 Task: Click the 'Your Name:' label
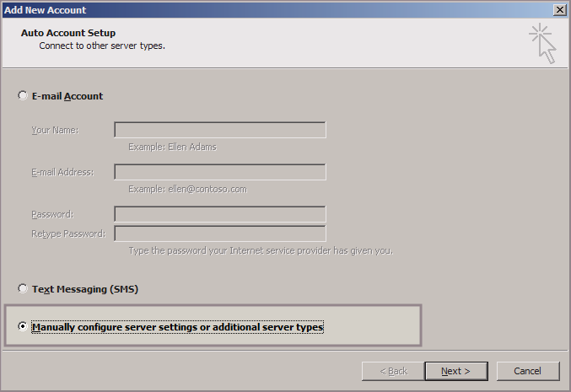coord(56,130)
